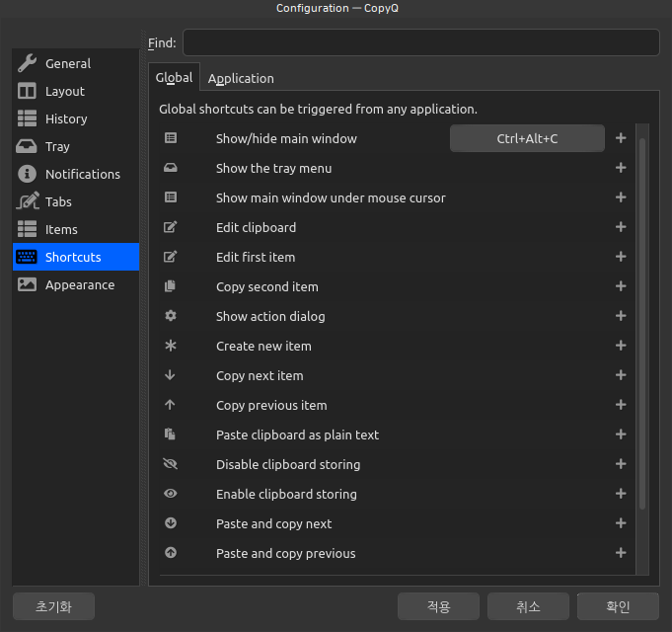This screenshot has width=672, height=632.
Task: Click the asterisk icon beside Create new item
Action: (171, 346)
